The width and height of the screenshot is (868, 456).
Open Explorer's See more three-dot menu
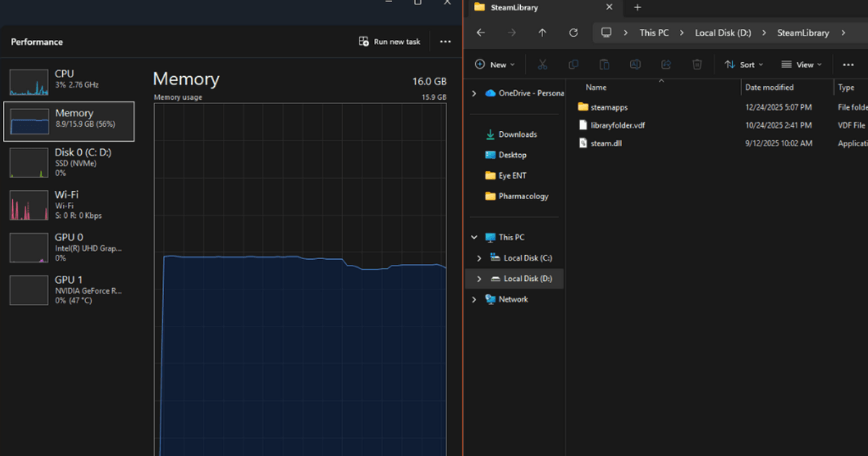pos(848,64)
